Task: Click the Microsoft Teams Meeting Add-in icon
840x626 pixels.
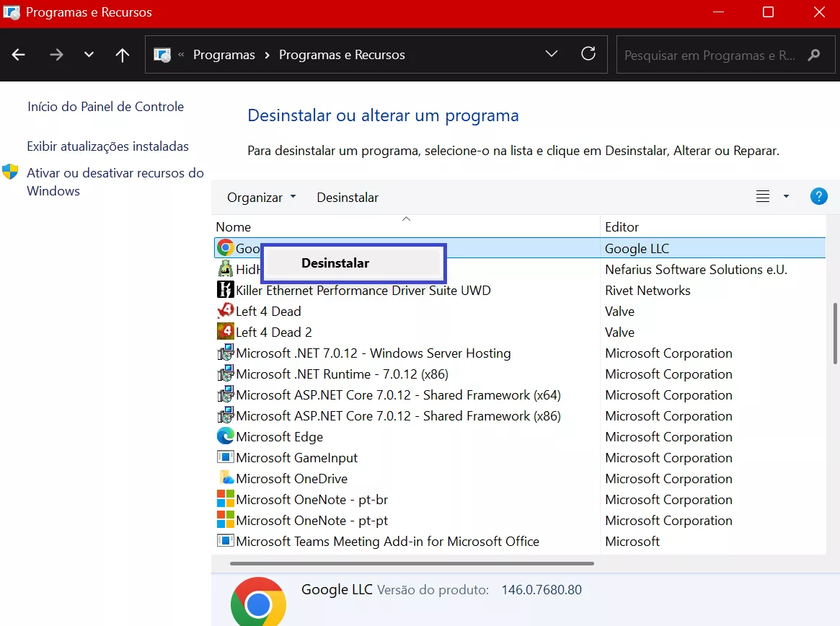Action: coord(224,541)
